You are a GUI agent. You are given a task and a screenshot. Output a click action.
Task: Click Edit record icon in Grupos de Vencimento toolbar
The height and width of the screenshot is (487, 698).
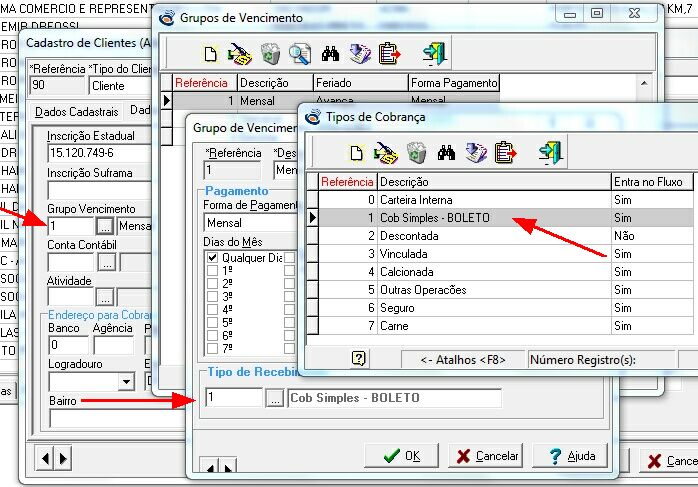239,54
